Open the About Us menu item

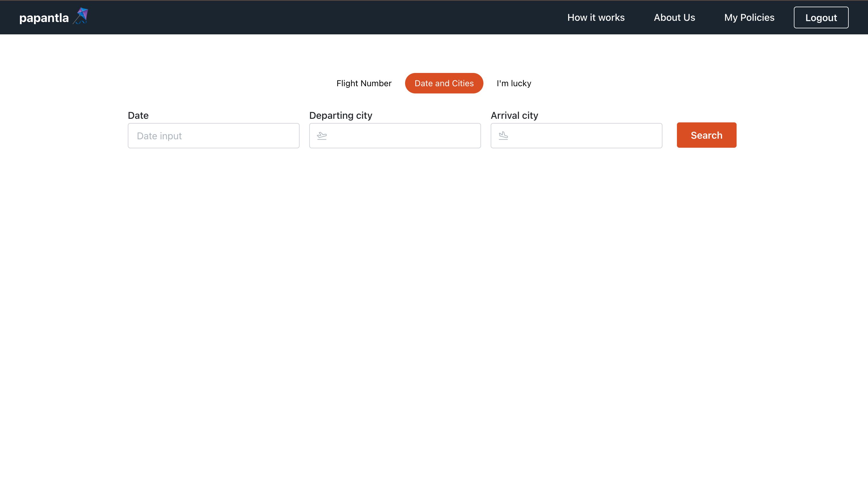674,17
